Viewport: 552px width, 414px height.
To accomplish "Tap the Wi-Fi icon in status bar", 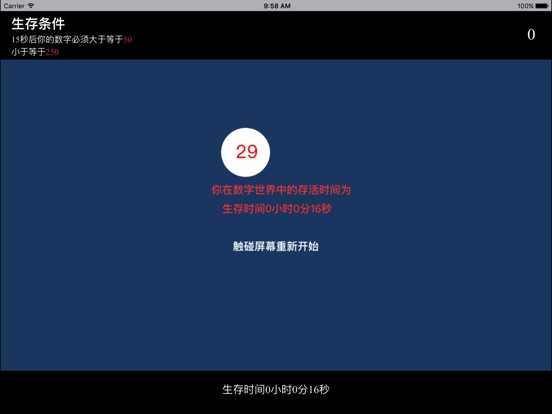I will 31,6.
